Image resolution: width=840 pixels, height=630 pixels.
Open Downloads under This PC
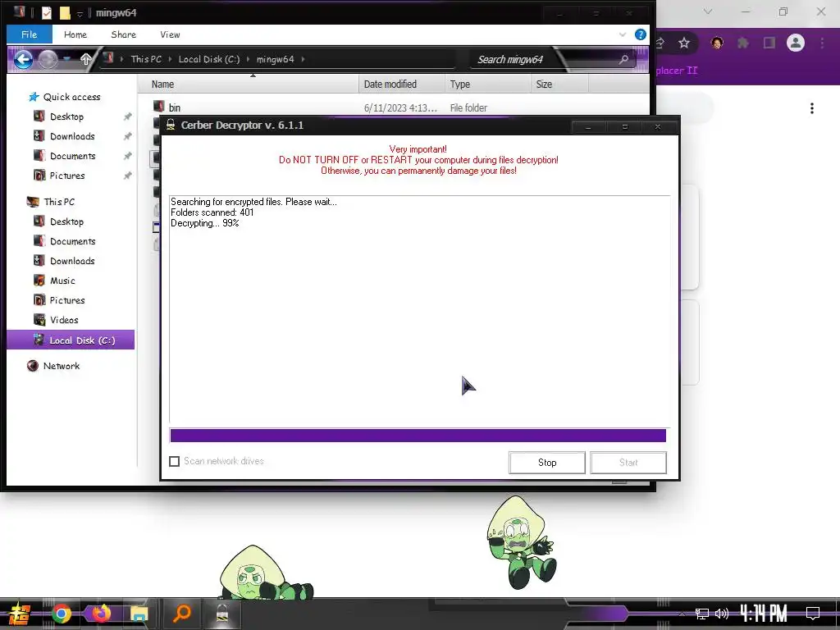[72, 261]
